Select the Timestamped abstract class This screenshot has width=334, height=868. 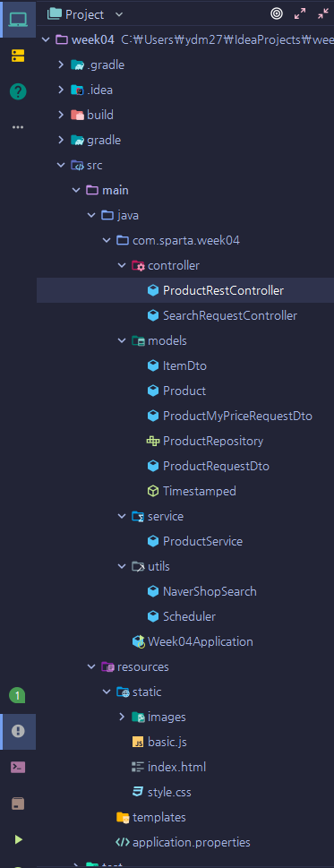[200, 492]
